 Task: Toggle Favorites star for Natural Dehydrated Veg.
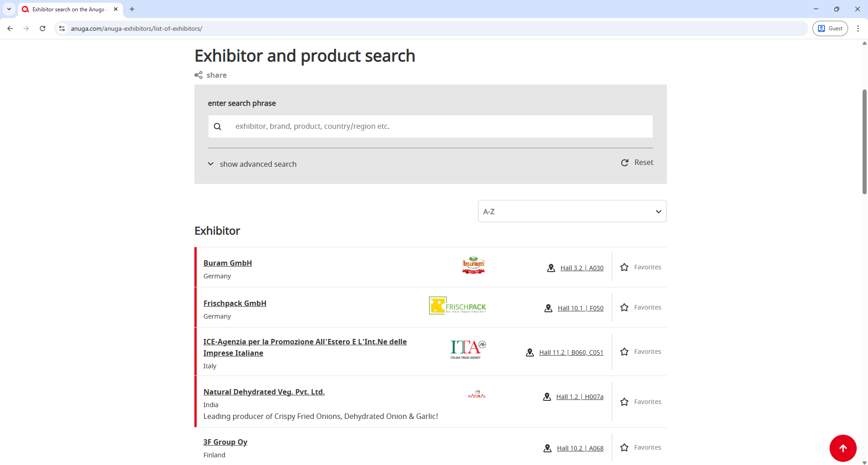(x=624, y=402)
